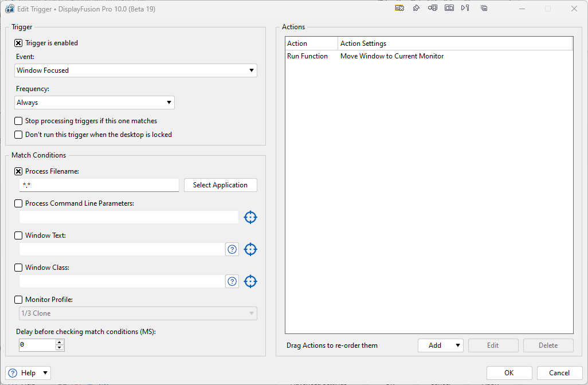
Task: Open the question mark help for Window Class
Action: [x=232, y=281]
